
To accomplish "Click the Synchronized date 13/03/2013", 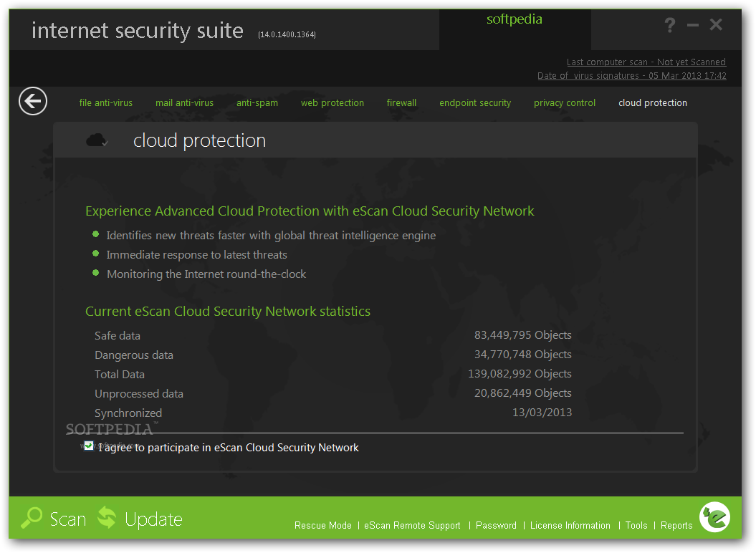I will (x=542, y=412).
